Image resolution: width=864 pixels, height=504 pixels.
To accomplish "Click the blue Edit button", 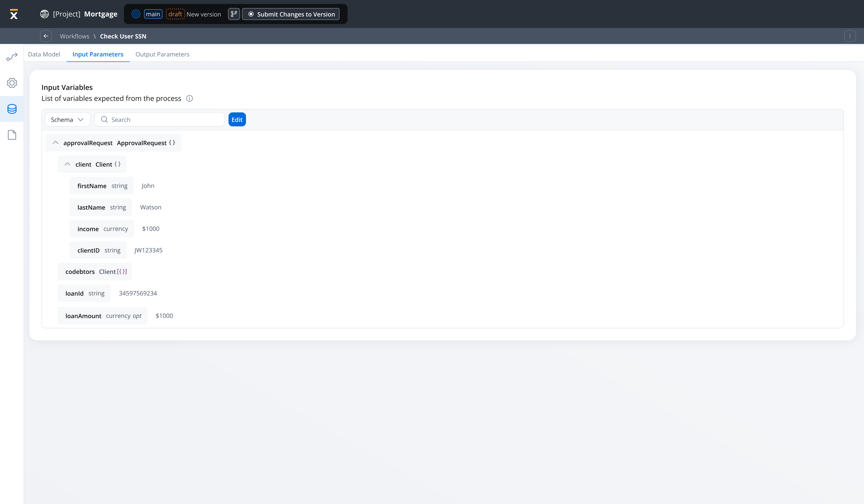I will (x=237, y=120).
